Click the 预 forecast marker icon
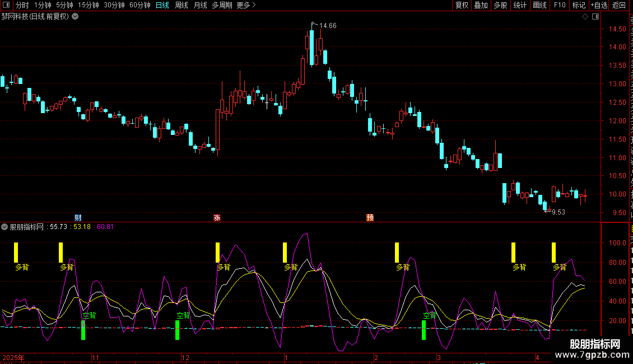633x364 pixels. pos(370,217)
